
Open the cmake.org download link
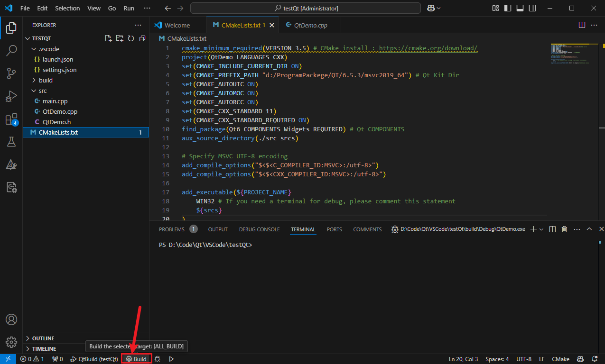(x=428, y=48)
